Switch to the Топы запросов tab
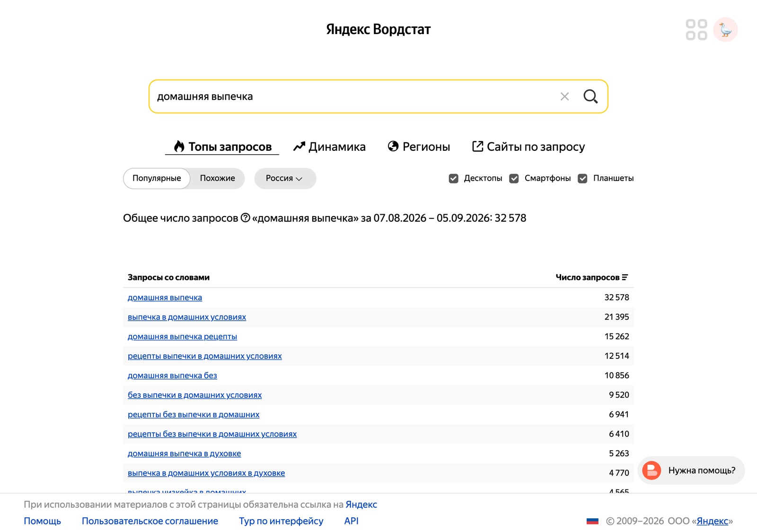Screen dimensions: 757x532 pos(222,147)
